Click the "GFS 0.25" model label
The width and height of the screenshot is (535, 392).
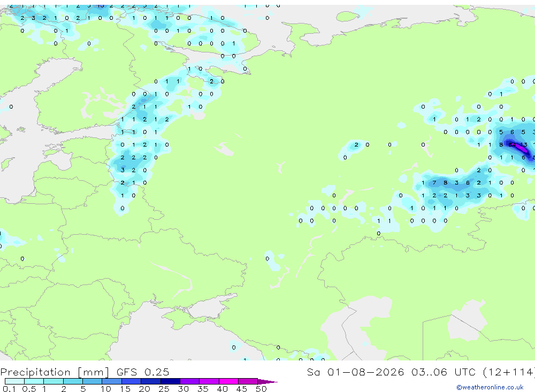(143, 372)
